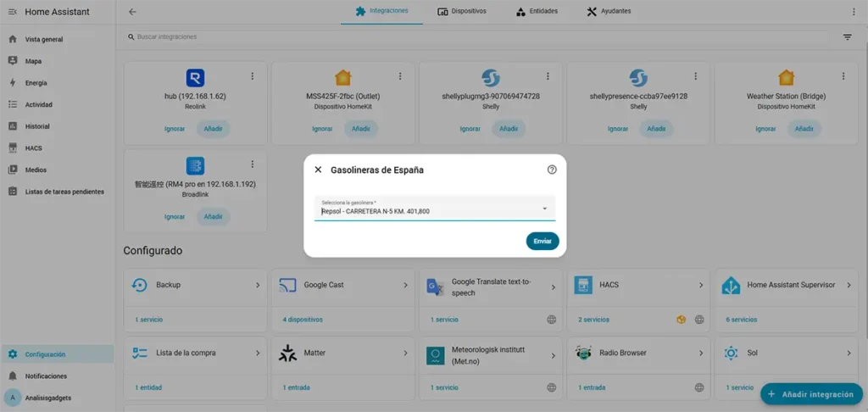Open Mapa in sidebar
Image resolution: width=868 pixels, height=412 pixels.
click(x=58, y=61)
